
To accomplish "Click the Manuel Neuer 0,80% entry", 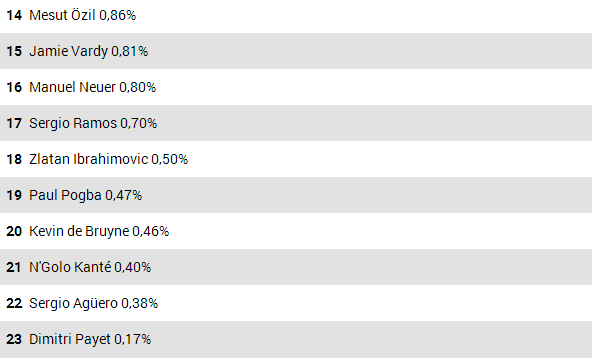I will click(x=296, y=87).
